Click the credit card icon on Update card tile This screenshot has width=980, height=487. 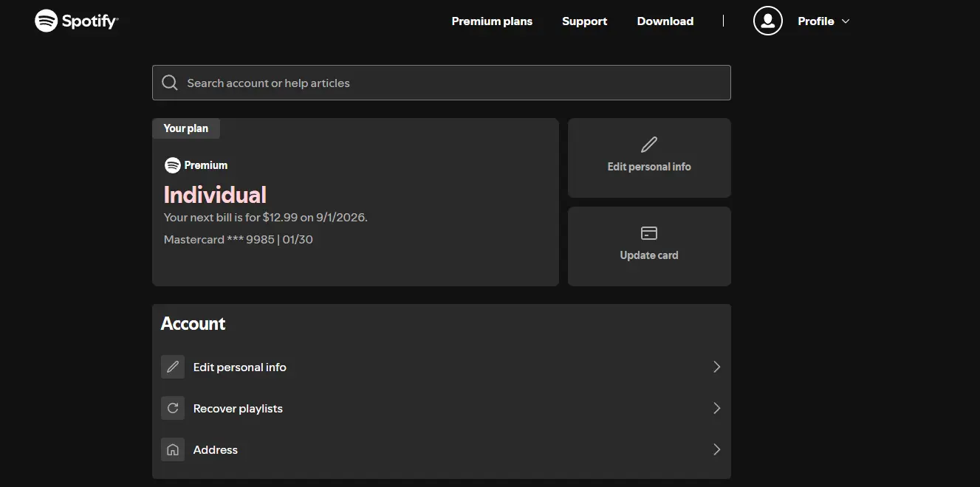point(649,233)
